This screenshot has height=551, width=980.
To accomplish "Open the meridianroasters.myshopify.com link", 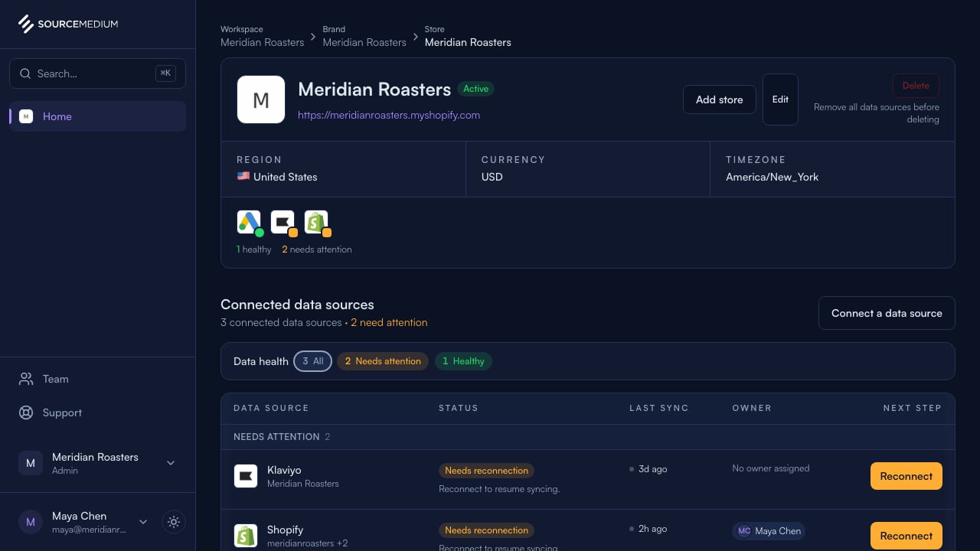I will pyautogui.click(x=389, y=115).
